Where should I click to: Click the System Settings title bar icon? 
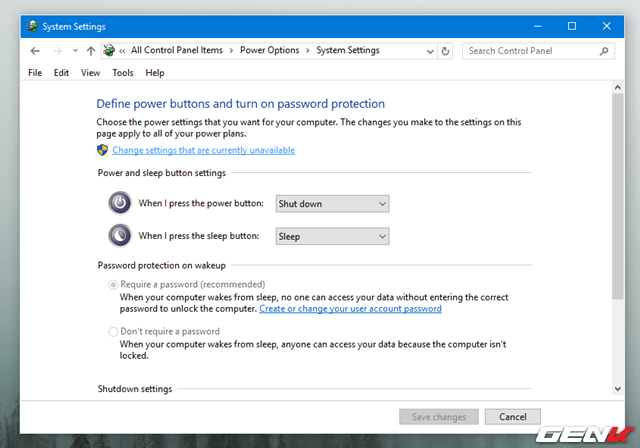[32, 26]
